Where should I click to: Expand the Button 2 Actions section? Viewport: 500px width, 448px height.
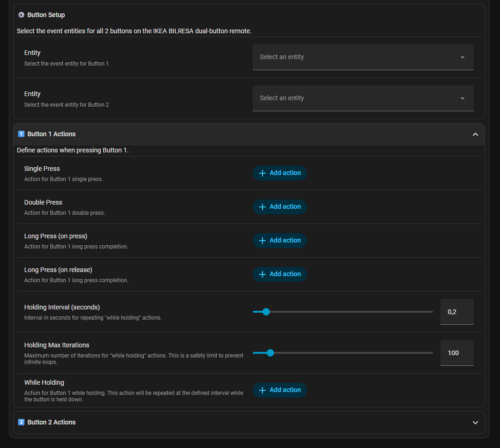[475, 423]
